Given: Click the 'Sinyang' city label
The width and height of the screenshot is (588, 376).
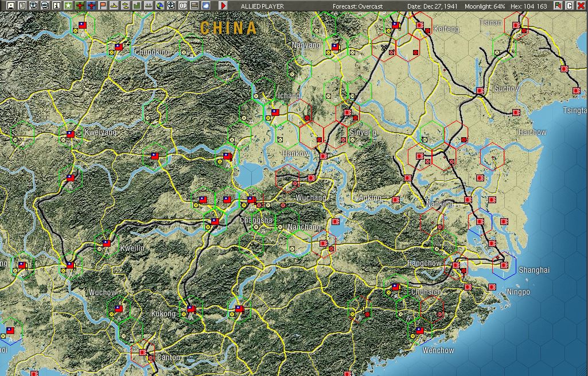Looking at the screenshot, I should pos(363,132).
